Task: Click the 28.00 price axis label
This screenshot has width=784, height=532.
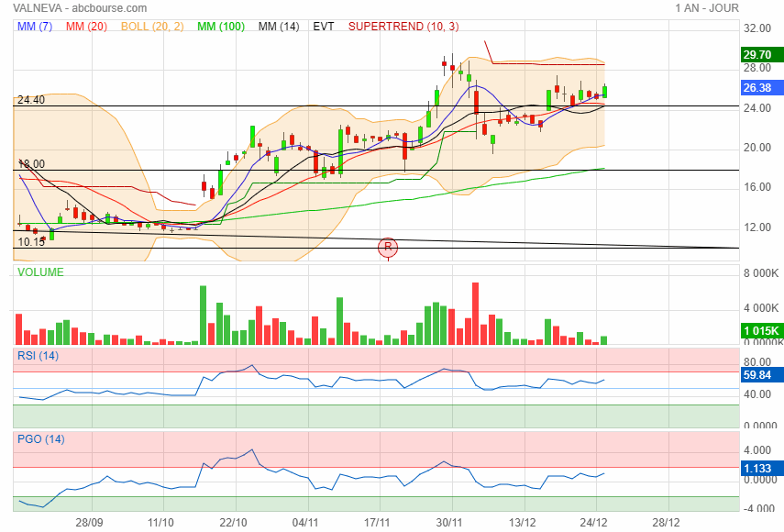Action: tap(757, 68)
